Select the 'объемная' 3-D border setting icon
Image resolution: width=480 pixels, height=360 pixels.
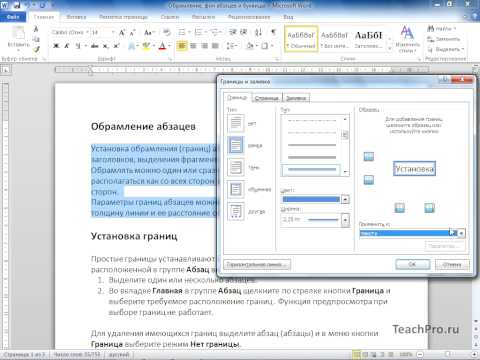236,189
